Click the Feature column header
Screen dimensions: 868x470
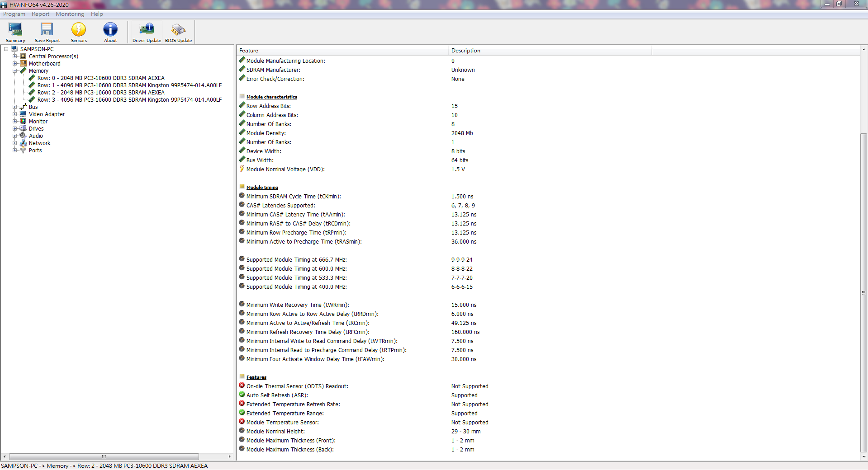(x=342, y=51)
